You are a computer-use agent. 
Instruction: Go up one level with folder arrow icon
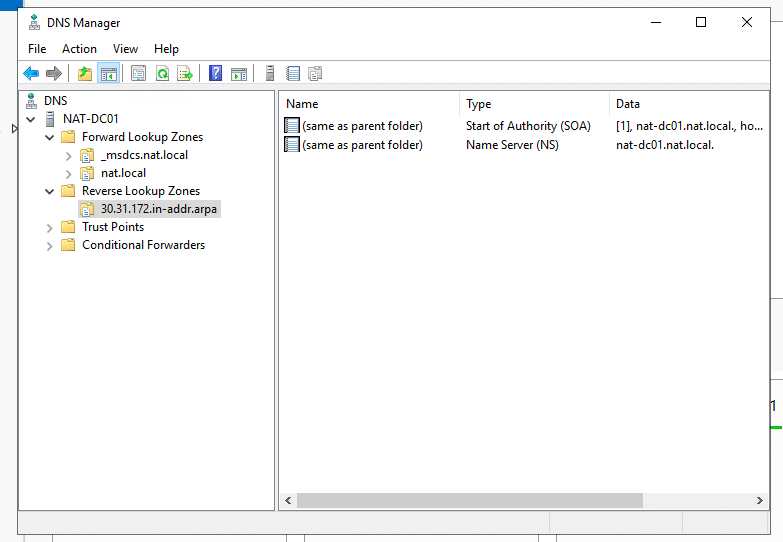85,73
